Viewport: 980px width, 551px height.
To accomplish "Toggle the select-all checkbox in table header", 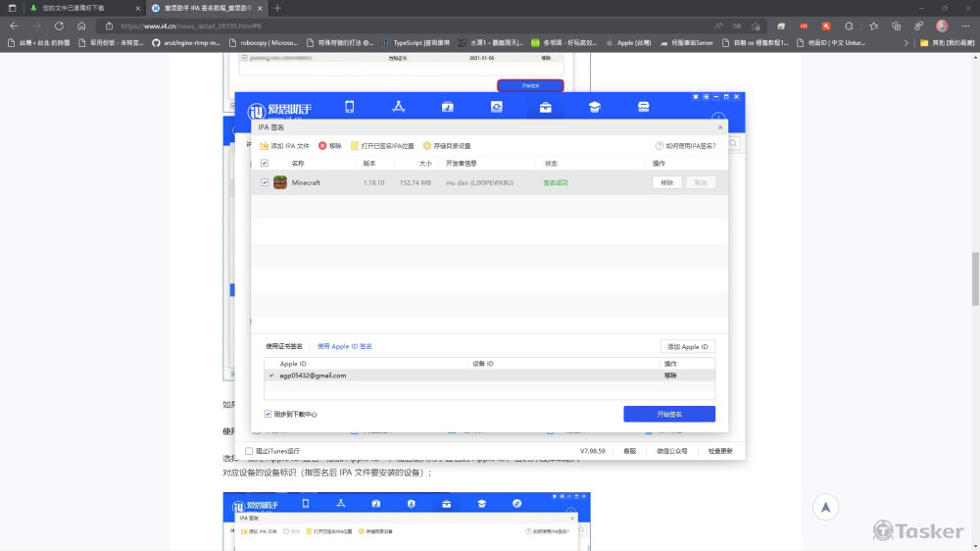I will (x=265, y=163).
